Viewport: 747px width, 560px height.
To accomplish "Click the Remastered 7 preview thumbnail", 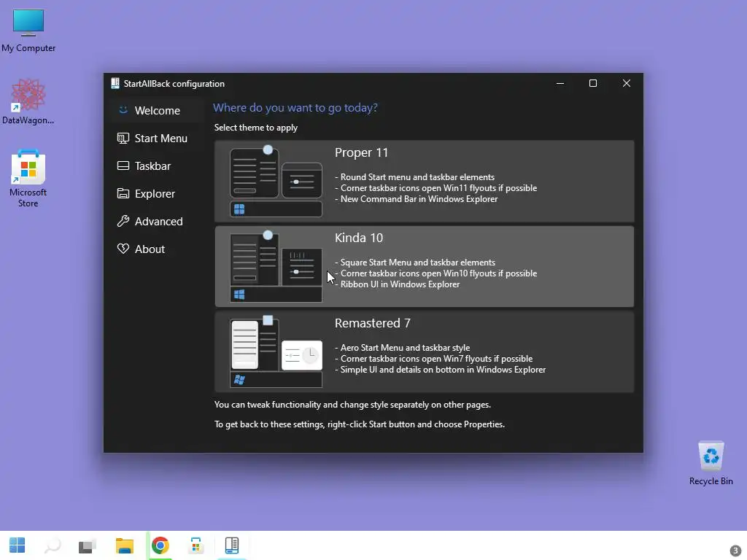I will (x=276, y=352).
